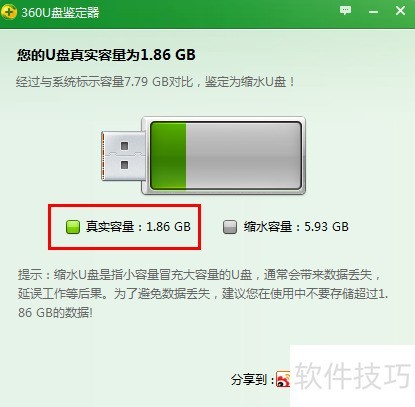This screenshot has width=415, height=407.
Task: Open the feedback speech bubble icon
Action: [345, 10]
